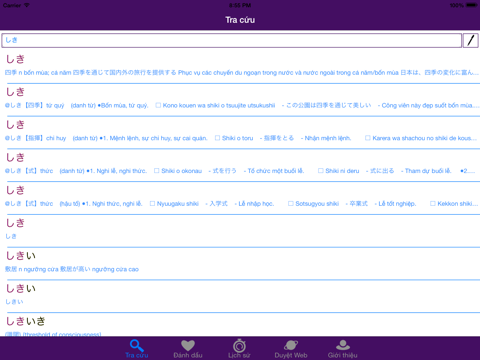480x360 pixels.
Task: Focus the search field containing しき
Action: (x=232, y=40)
